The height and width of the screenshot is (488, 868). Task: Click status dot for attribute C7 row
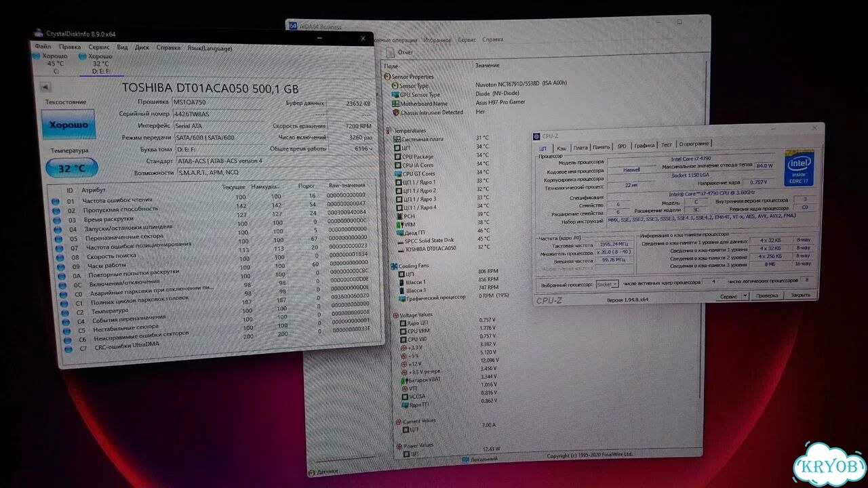tap(67, 350)
